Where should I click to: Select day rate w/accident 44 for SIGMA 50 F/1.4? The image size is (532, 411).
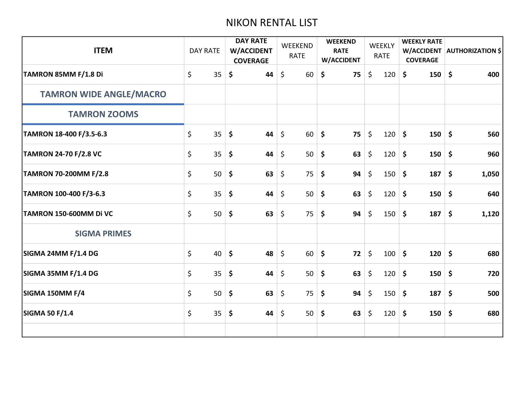pos(269,313)
